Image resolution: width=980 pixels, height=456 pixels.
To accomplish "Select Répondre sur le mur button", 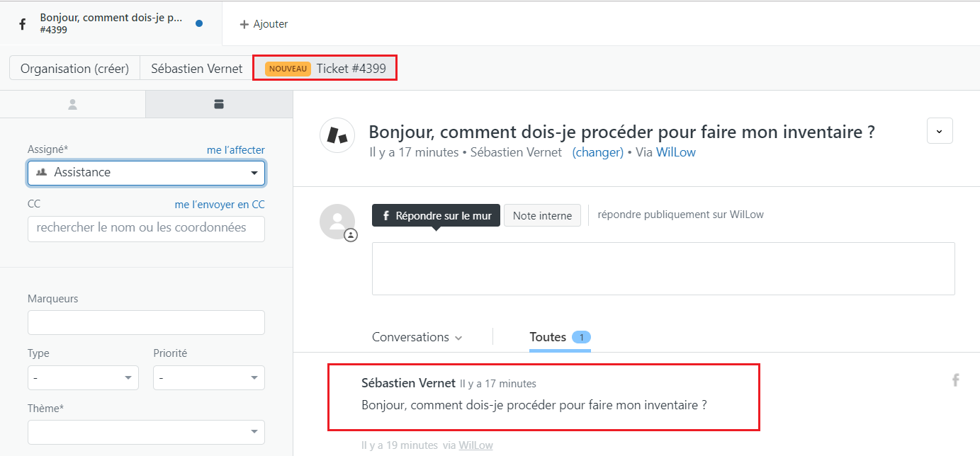I will (436, 215).
